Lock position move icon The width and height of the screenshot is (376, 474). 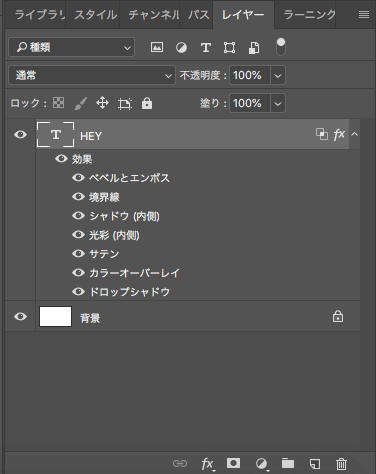click(102, 103)
